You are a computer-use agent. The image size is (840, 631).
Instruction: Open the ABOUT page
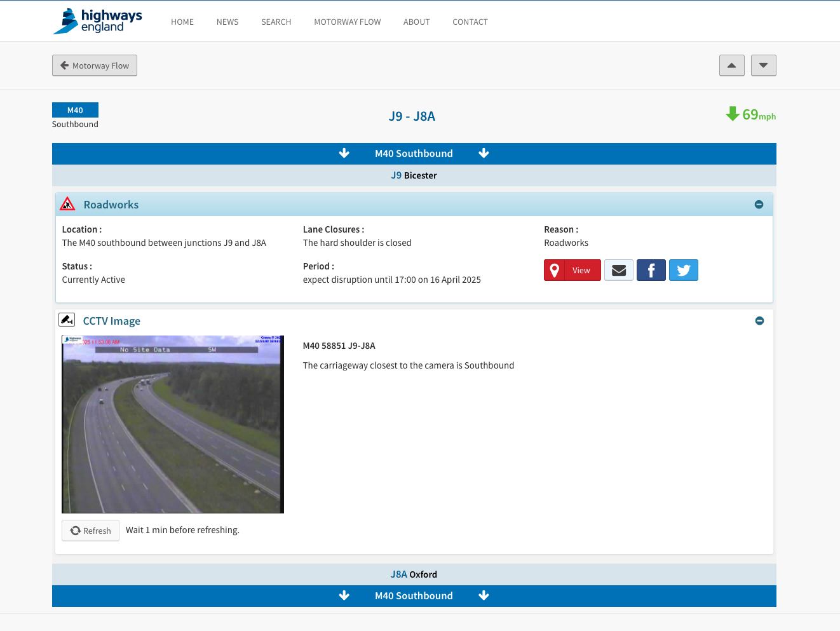coord(417,22)
